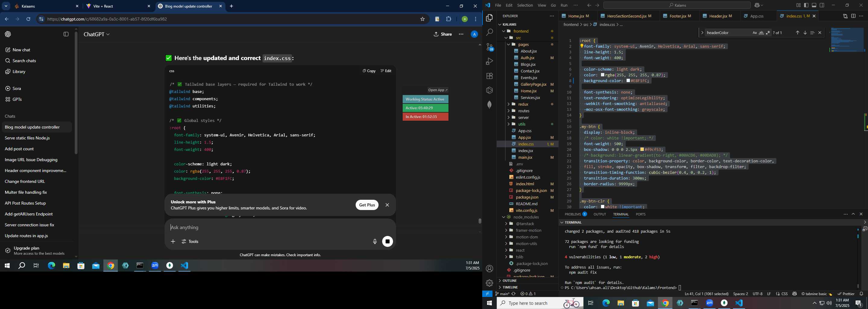Toggle Use Regular Expression in find widget
The image size is (868, 309).
tap(768, 33)
